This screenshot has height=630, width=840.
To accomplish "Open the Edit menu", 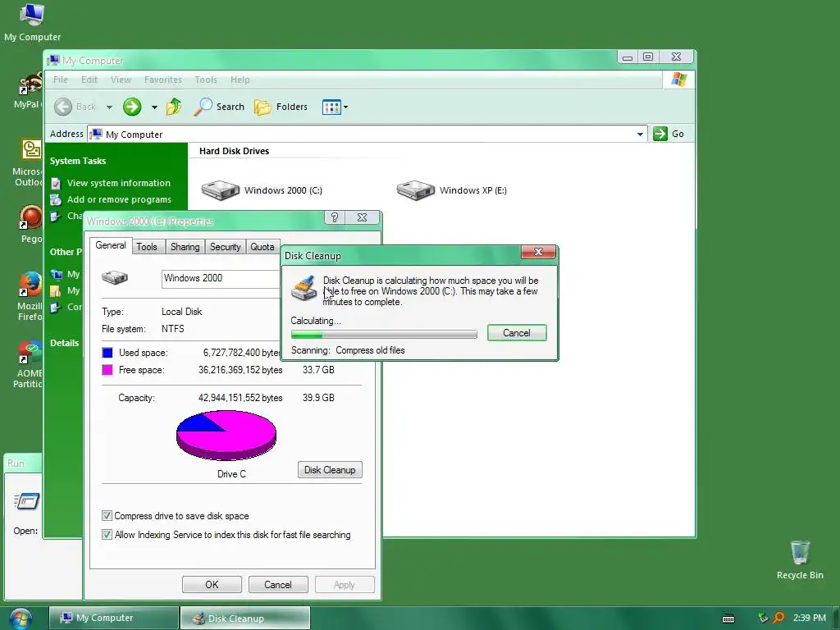I will tap(89, 80).
